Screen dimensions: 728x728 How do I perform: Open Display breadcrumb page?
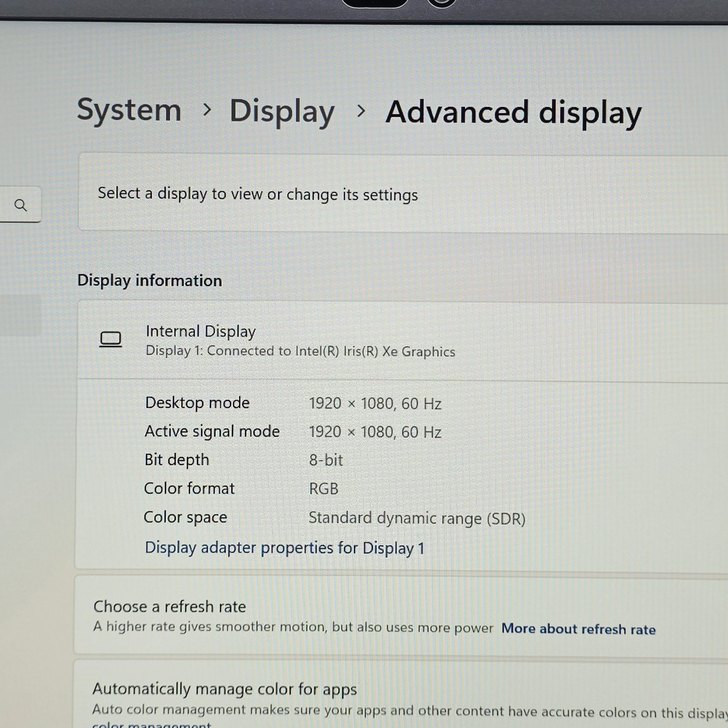282,112
